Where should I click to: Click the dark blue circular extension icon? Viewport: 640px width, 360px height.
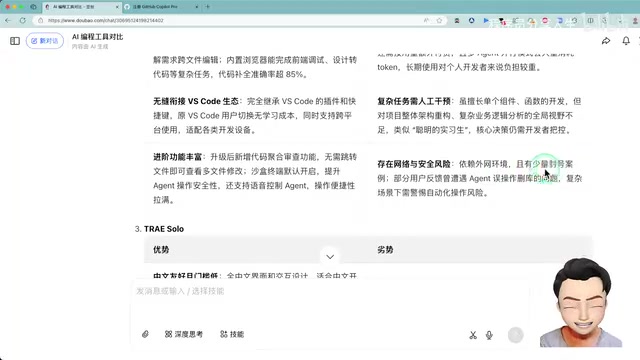[x=471, y=20]
